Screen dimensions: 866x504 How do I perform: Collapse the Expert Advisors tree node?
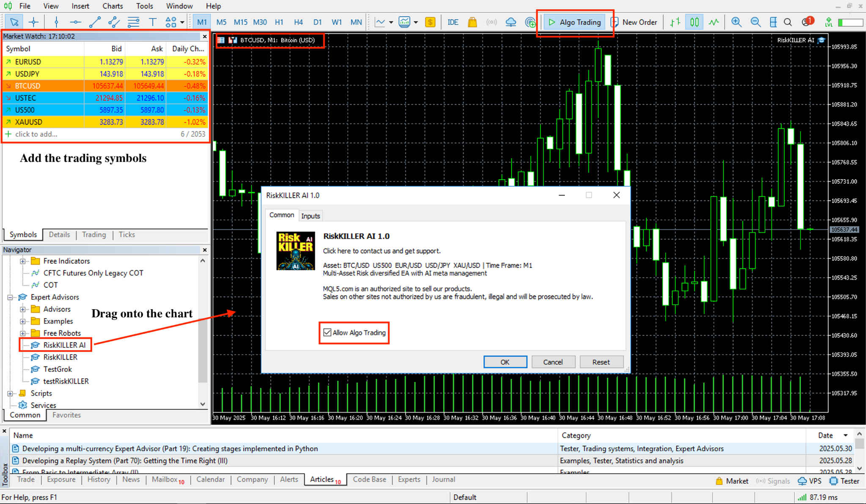point(10,297)
